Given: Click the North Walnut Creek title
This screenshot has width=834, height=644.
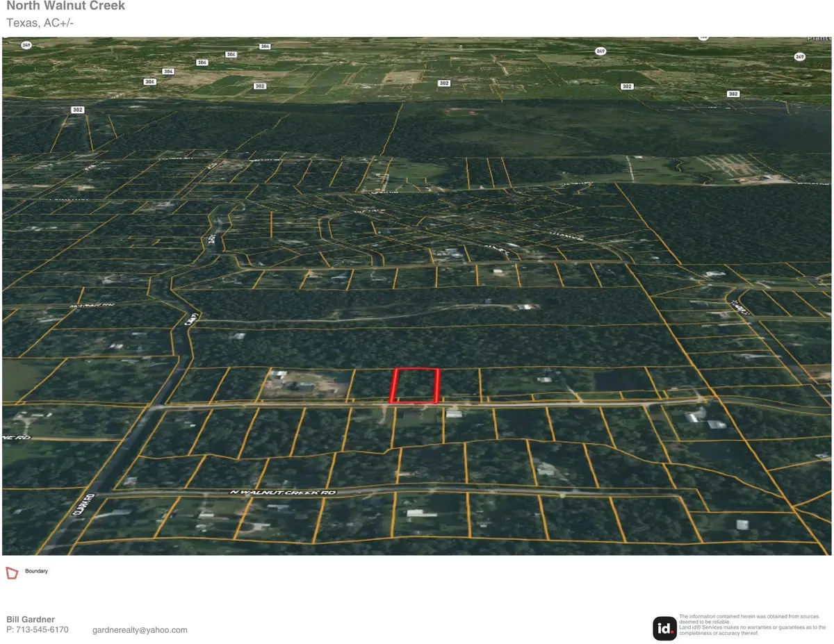Looking at the screenshot, I should (65, 6).
